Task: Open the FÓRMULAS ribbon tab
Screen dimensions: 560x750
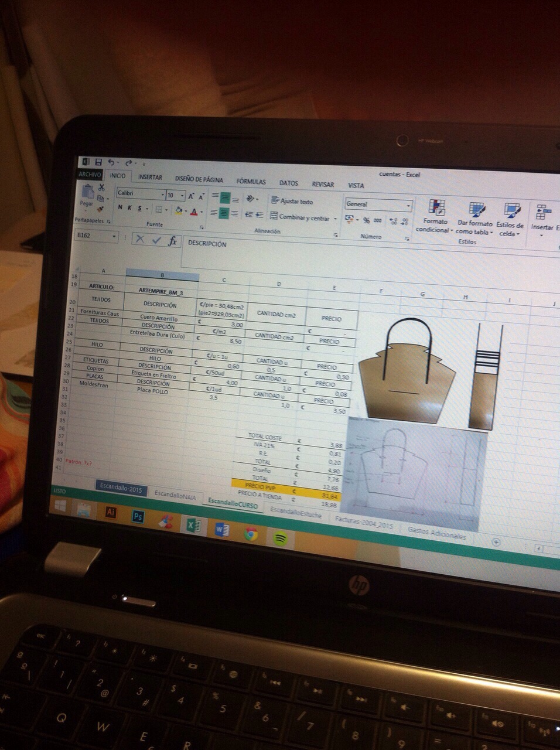Action: 251,182
